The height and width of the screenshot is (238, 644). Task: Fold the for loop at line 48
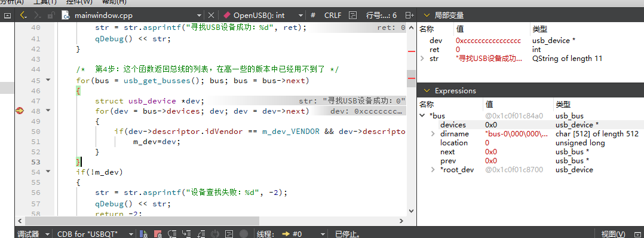coord(48,111)
